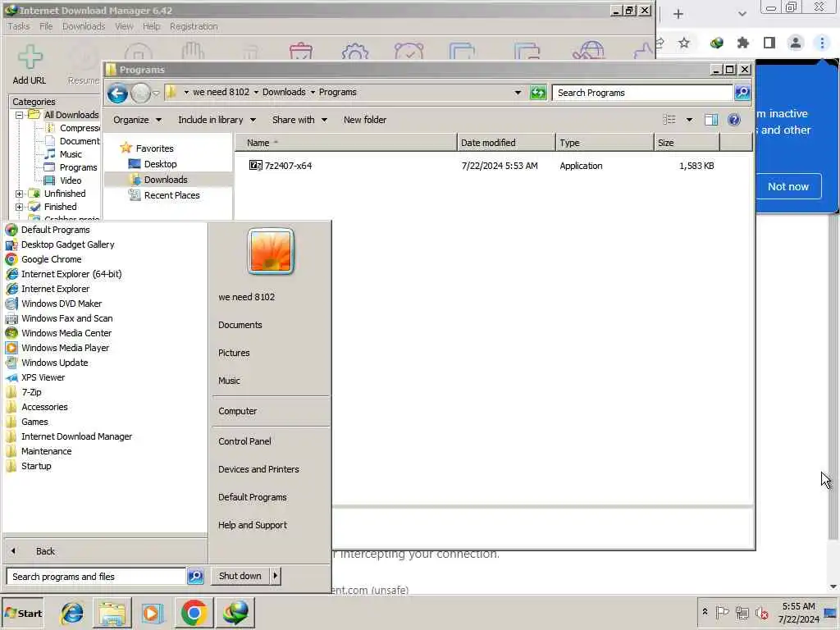Click the Shut down button
The width and height of the screenshot is (840, 630).
coord(240,576)
